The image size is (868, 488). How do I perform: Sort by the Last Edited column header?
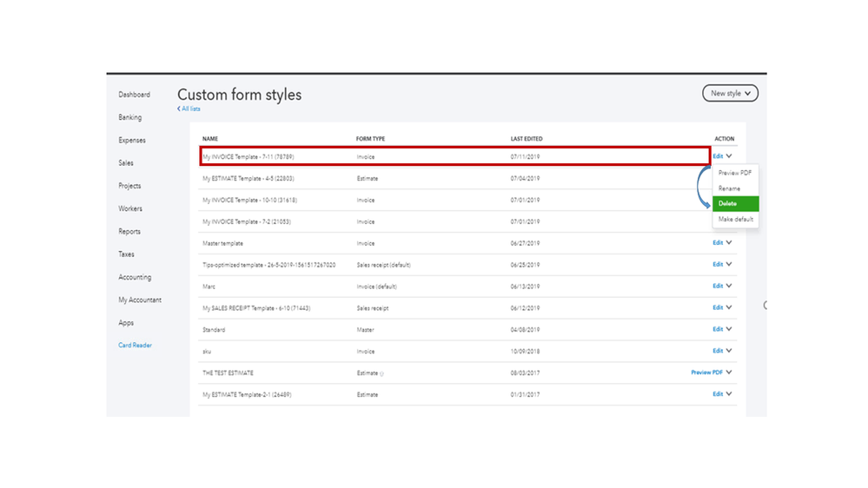click(x=527, y=139)
